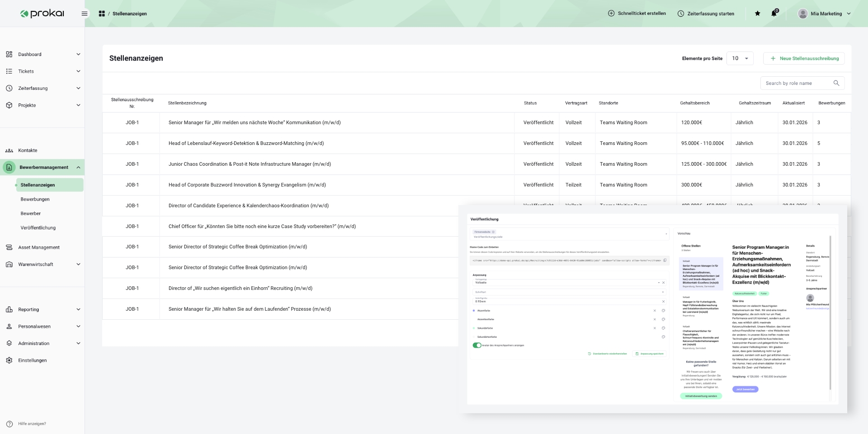Copy the iframe embed code
This screenshot has height=434, width=868.
[x=665, y=260]
